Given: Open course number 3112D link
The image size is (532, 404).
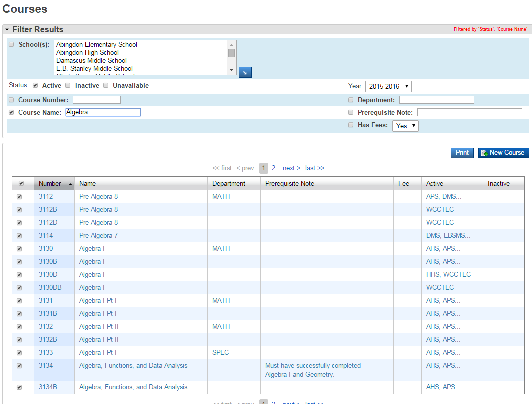Looking at the screenshot, I should click(48, 223).
